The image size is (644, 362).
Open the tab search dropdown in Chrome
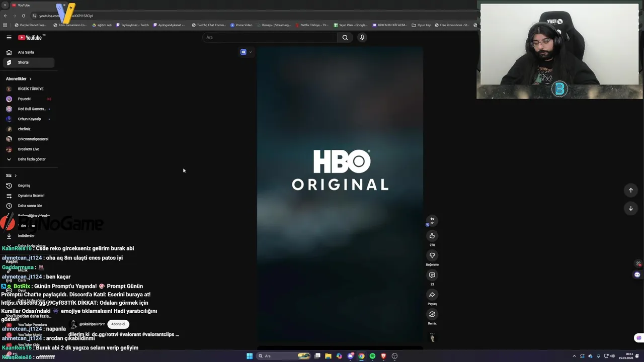pos(5,5)
